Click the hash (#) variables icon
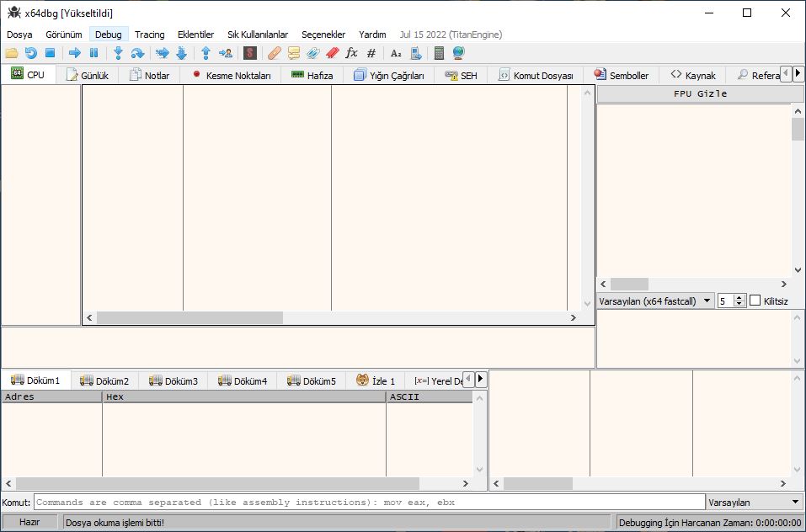 (371, 53)
